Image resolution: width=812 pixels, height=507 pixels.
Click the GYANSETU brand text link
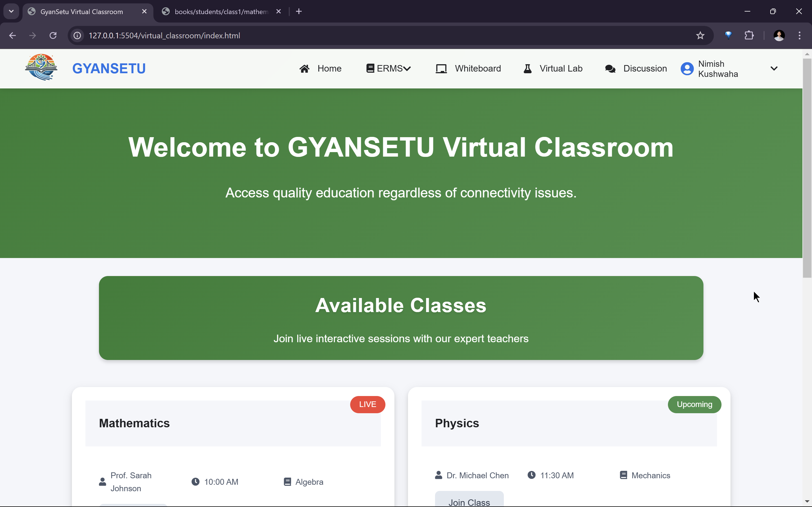pos(109,69)
